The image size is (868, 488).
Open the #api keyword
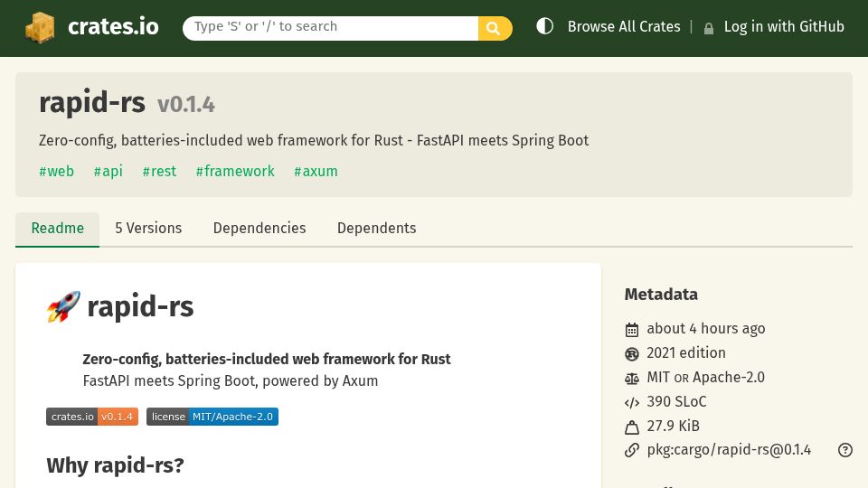point(108,172)
